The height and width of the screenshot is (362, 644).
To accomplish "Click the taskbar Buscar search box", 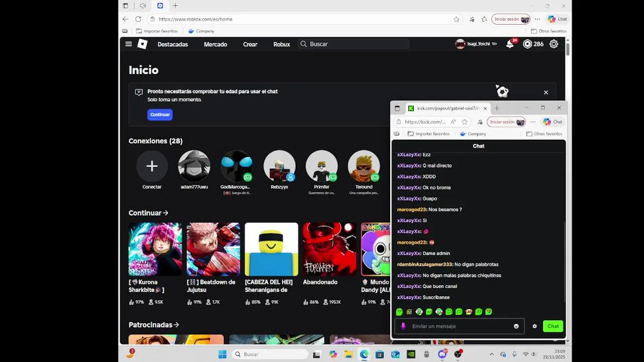I will (270, 354).
